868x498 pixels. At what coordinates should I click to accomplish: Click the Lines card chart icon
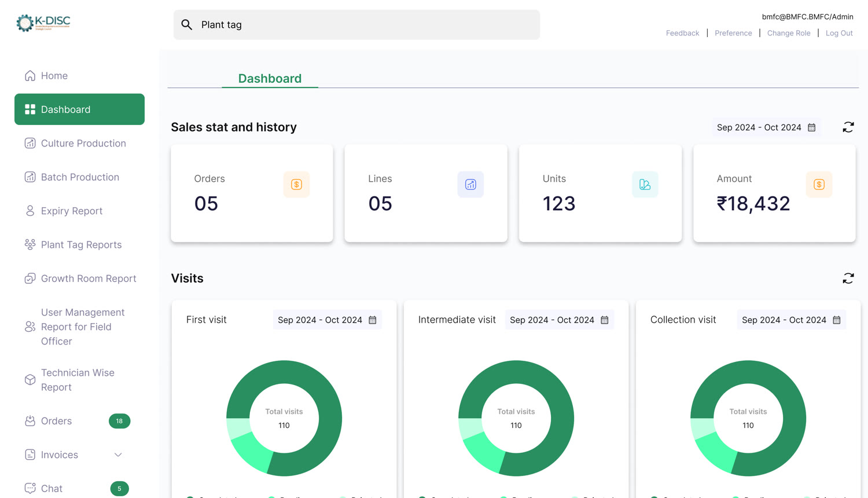pyautogui.click(x=470, y=184)
